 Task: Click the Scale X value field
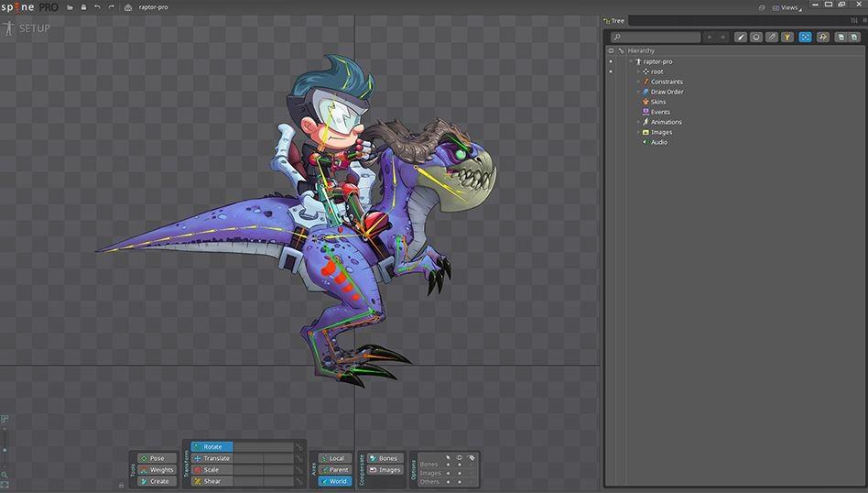[x=248, y=470]
